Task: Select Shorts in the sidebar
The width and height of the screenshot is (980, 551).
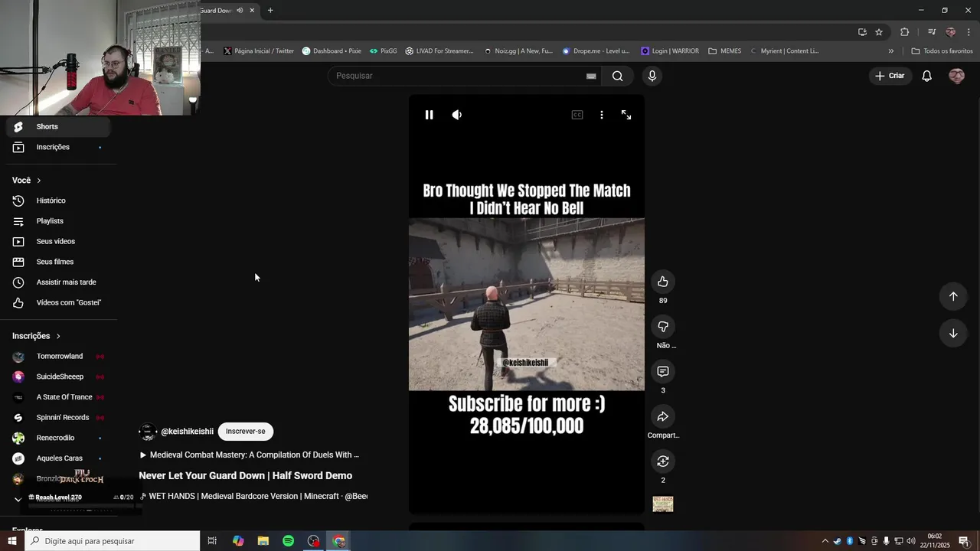Action: coord(59,127)
